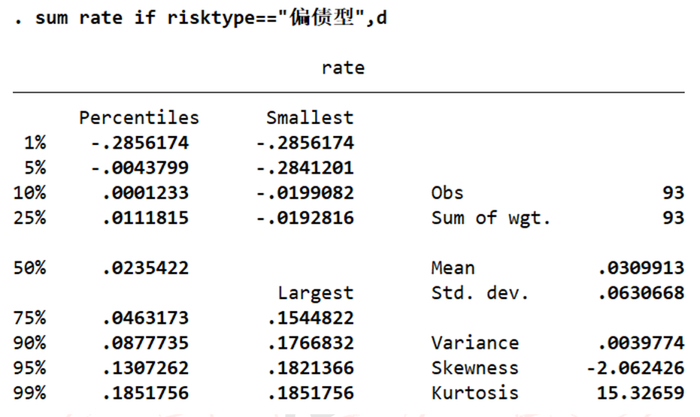
Task: Click the 'Sum of wgt.' label
Action: pyautogui.click(x=490, y=218)
